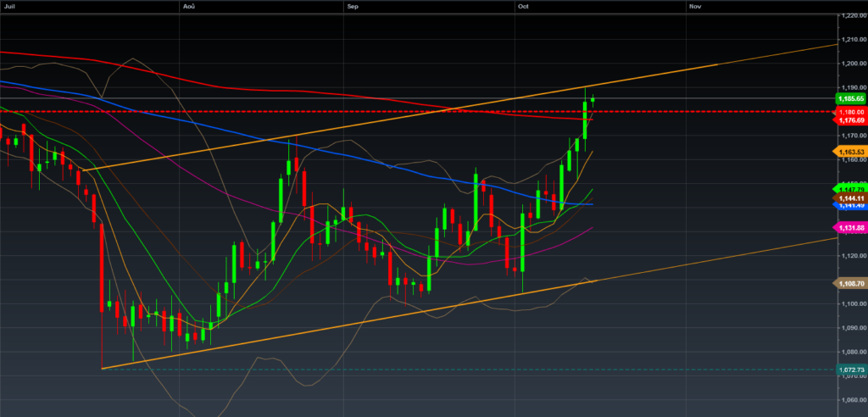Click the tan 1,108.70 band value tag
The image size is (868, 417).
click(850, 284)
